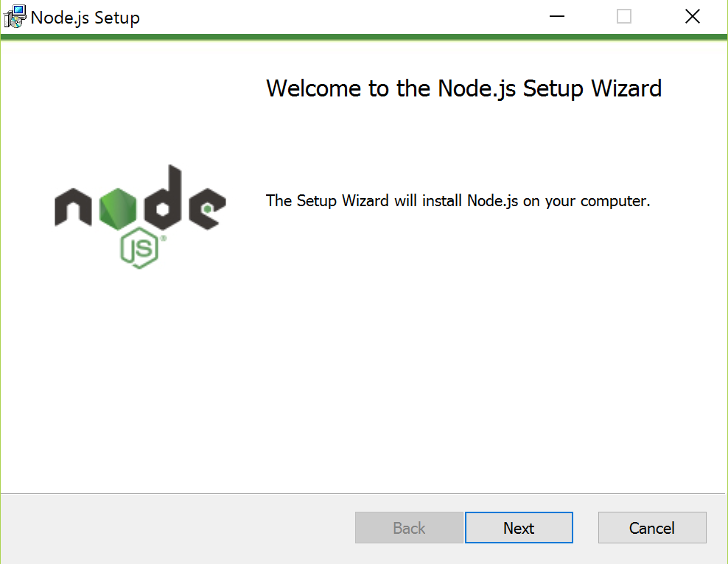This screenshot has height=564, width=728.
Task: Click the Node.js Setup title text
Action: [x=85, y=17]
